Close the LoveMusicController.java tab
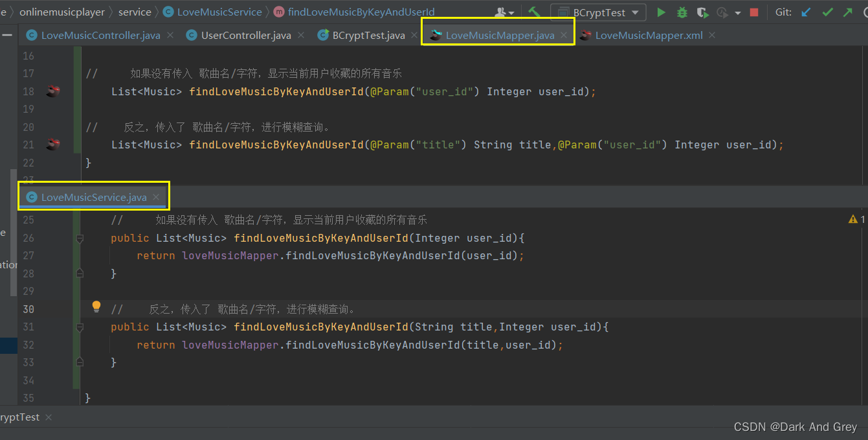 pyautogui.click(x=170, y=35)
